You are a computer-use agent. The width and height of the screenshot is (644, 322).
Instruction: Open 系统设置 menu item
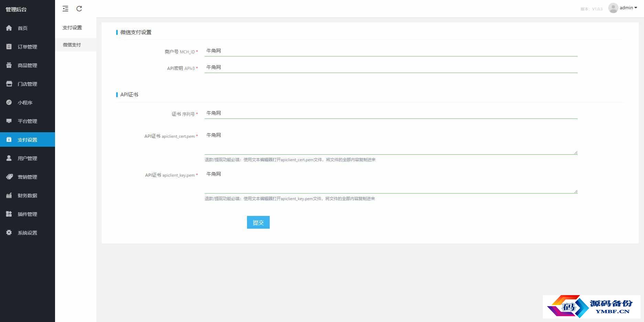28,232
